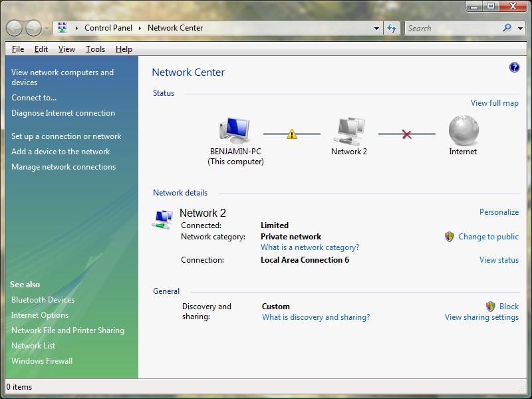Open Network File and Printer Sharing
The width and height of the screenshot is (532, 399).
coord(68,331)
